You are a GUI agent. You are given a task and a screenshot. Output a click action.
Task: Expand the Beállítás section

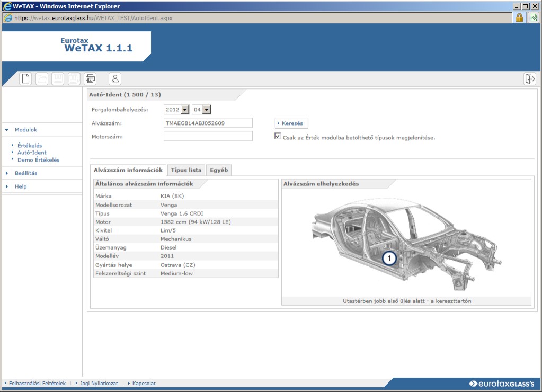tap(7, 173)
